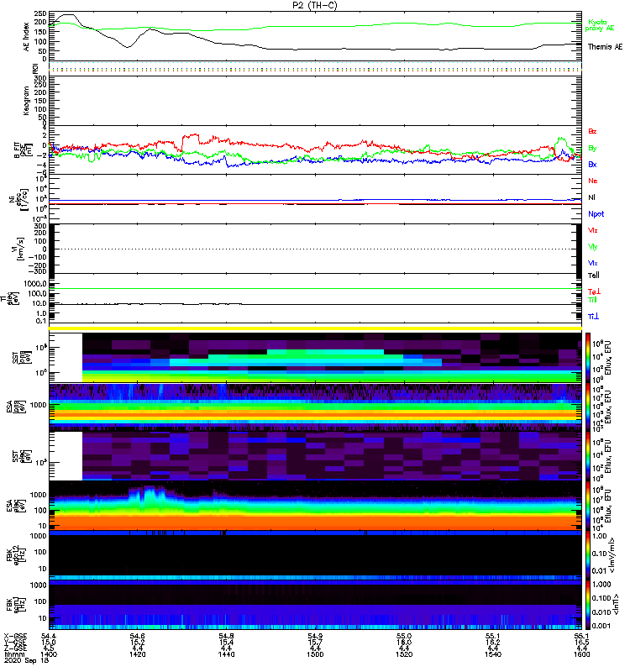Click the "FBK scm1 [Hz]" axis label
The image size is (630, 672).
[x=16, y=604]
